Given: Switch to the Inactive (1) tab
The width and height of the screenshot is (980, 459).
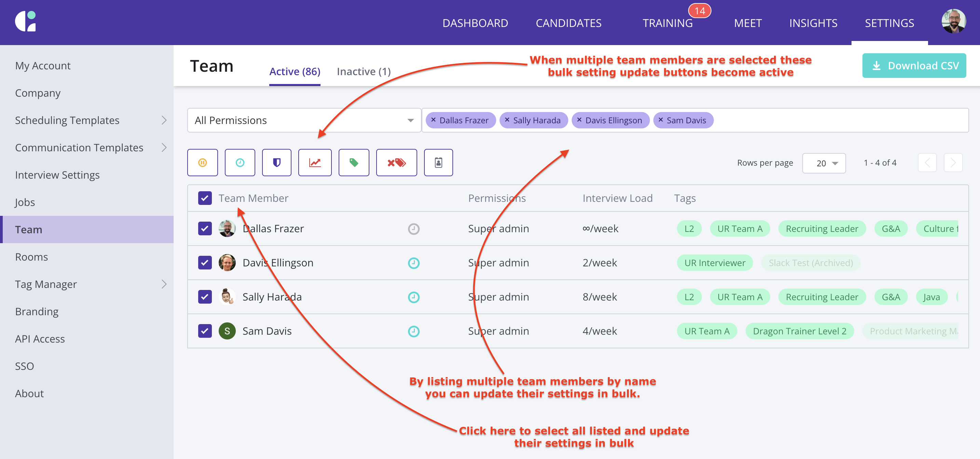Looking at the screenshot, I should pyautogui.click(x=363, y=71).
